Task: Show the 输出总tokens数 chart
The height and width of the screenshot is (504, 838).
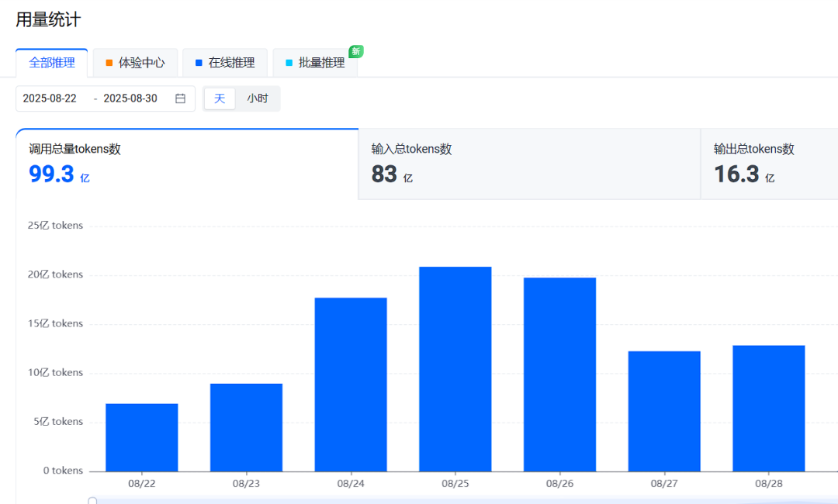Action: 768,164
